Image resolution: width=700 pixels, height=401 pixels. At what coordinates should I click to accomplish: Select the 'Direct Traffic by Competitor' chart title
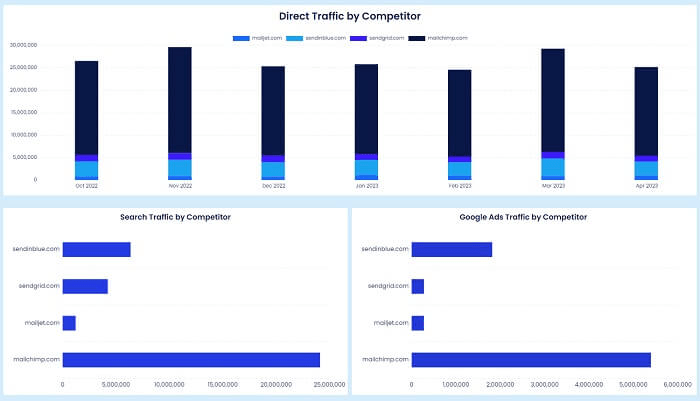point(350,16)
